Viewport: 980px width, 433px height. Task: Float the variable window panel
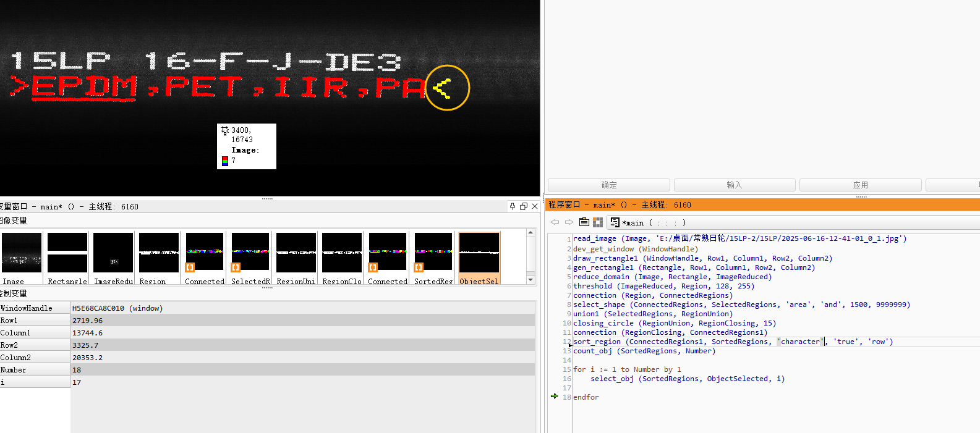click(x=524, y=206)
